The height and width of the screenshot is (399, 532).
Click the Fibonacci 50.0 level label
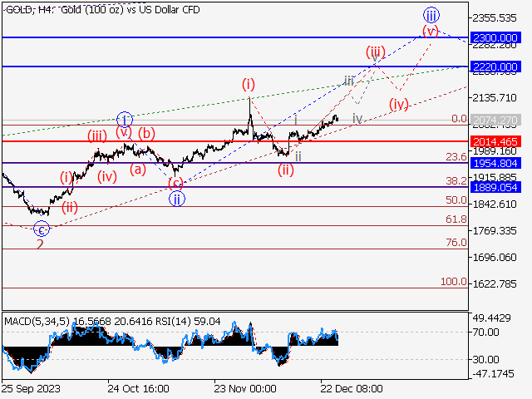[456, 200]
